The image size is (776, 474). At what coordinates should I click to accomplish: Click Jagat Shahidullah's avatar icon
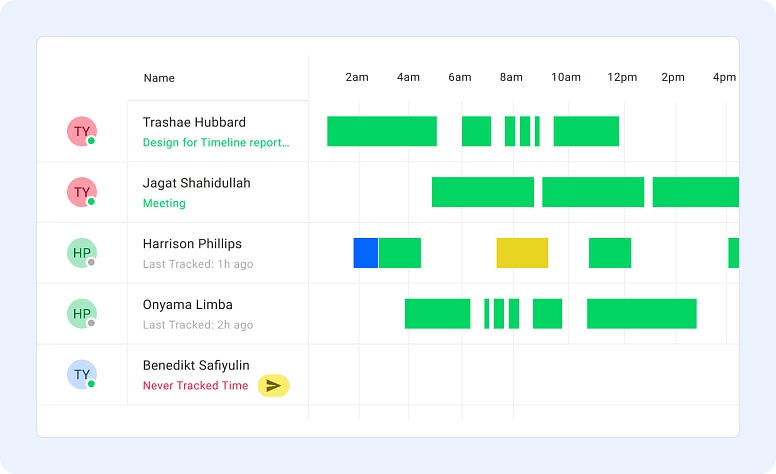(x=82, y=192)
